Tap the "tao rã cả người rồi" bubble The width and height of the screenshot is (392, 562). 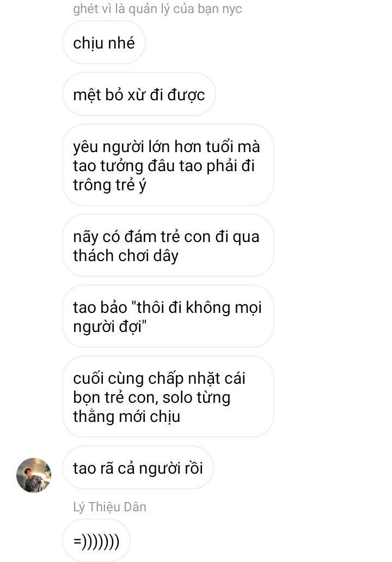(138, 468)
